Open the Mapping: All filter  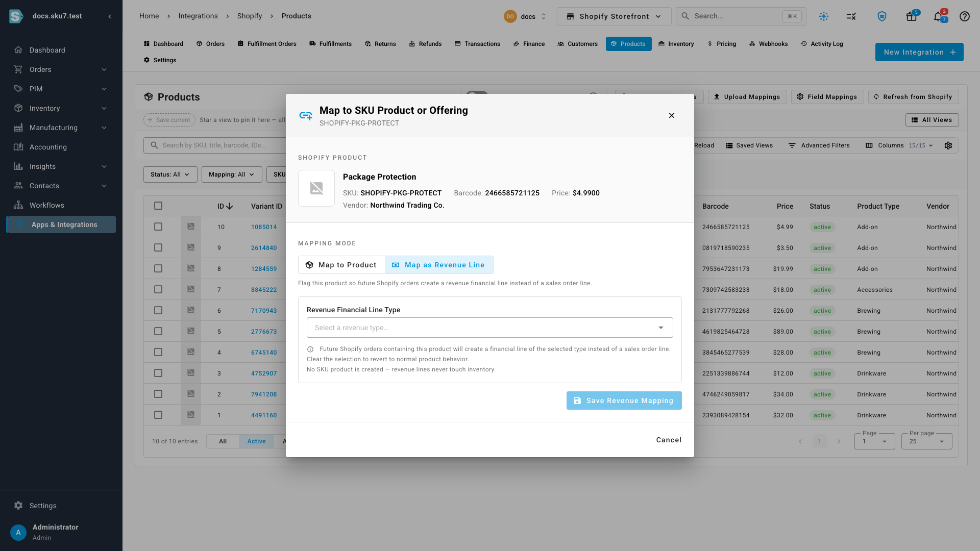(x=231, y=174)
